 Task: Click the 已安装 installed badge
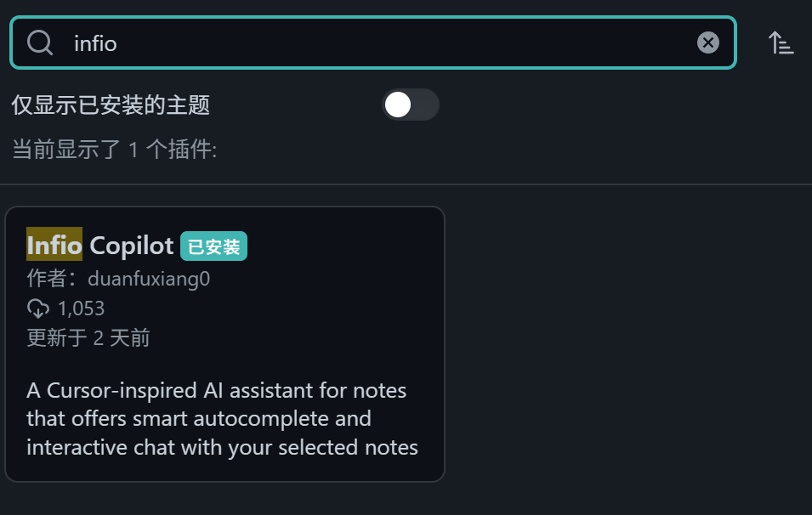(x=213, y=246)
